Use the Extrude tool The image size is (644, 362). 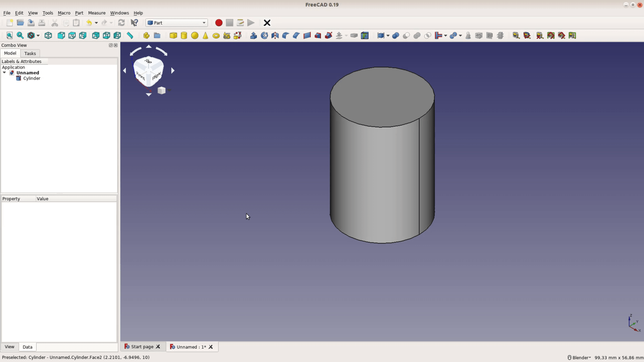[254, 36]
